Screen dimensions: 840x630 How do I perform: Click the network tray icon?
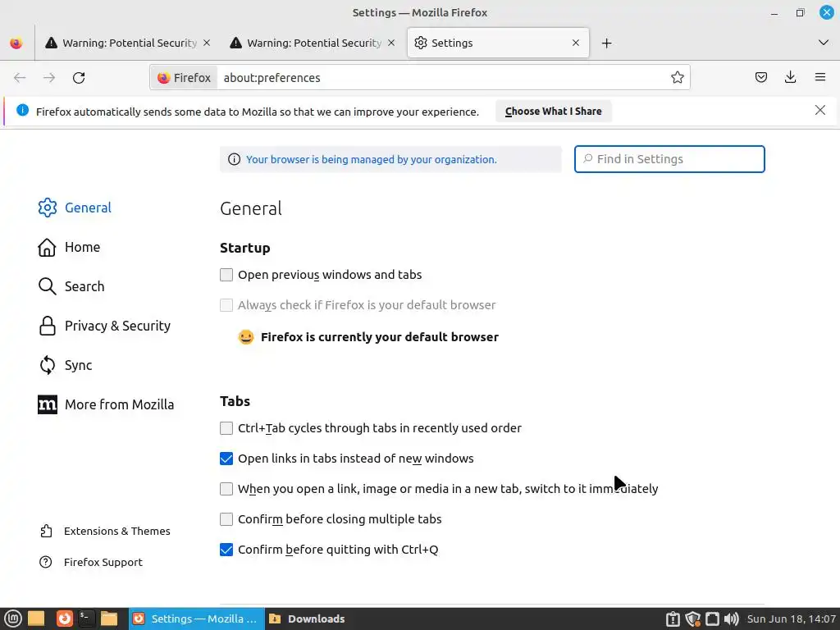coord(712,619)
